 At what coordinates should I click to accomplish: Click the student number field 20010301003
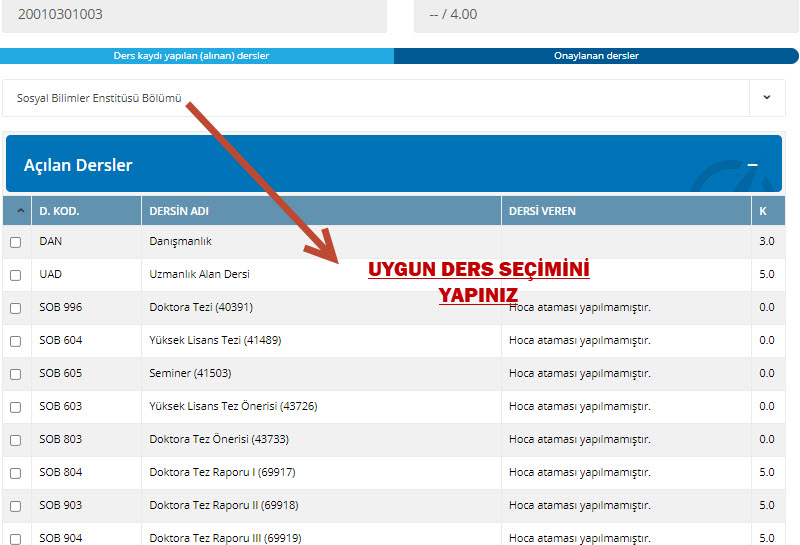click(x=194, y=15)
